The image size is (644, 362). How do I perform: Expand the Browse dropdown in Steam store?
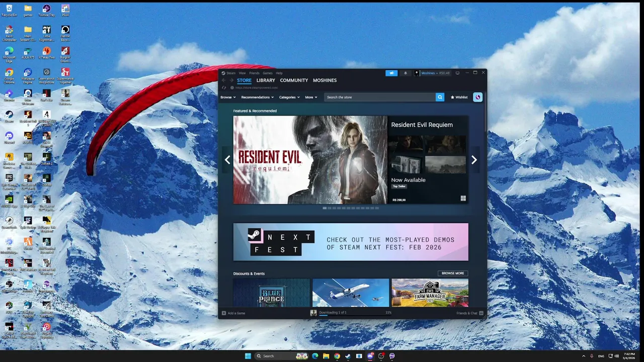click(227, 97)
